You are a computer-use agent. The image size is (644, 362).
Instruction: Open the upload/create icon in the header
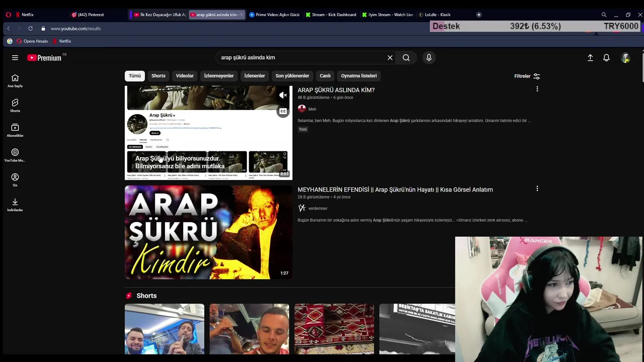coord(590,58)
